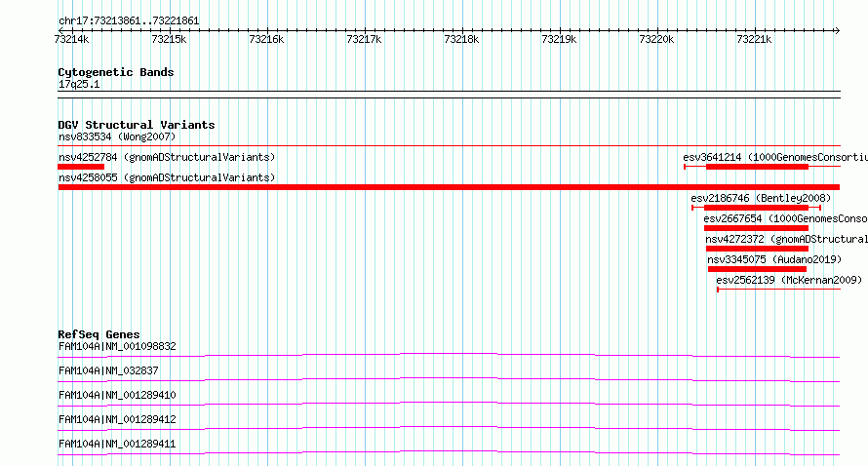Select the nsv4252784 gnomAD variant label
868x466 pixels.
point(167,157)
